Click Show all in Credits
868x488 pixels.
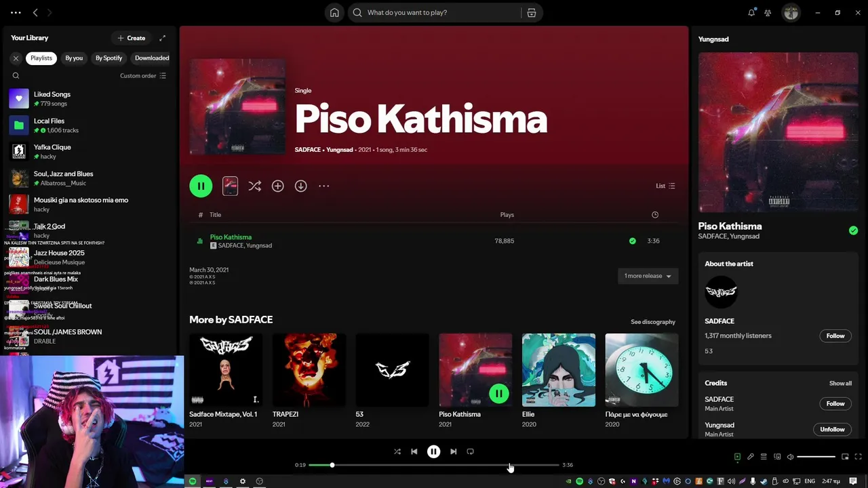(x=840, y=383)
